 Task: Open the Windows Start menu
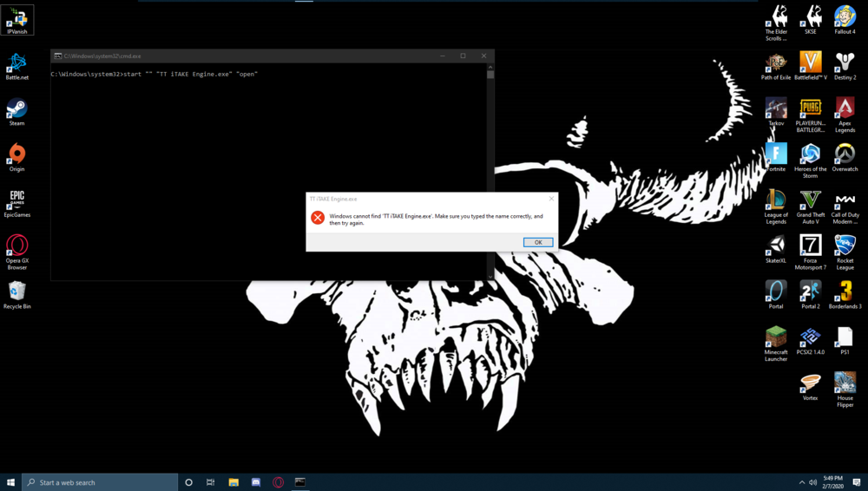[x=10, y=482]
